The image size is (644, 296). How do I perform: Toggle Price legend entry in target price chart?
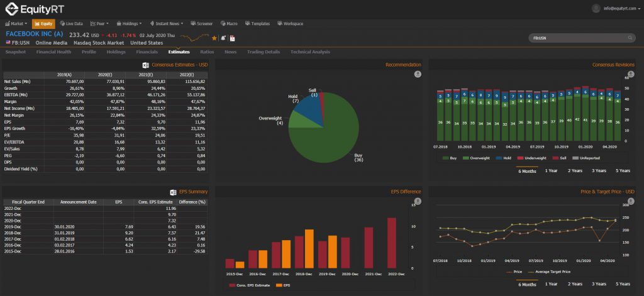point(514,271)
